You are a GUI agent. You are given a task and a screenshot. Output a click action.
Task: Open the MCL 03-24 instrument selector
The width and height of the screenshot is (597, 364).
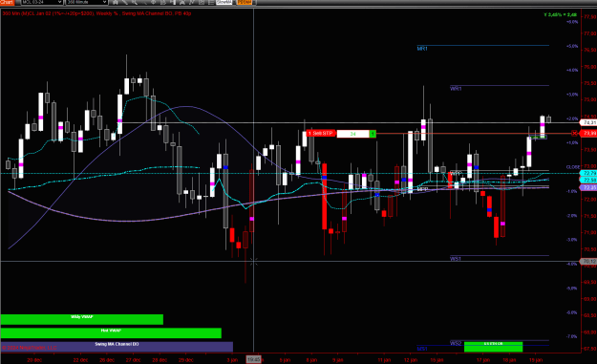click(41, 2)
